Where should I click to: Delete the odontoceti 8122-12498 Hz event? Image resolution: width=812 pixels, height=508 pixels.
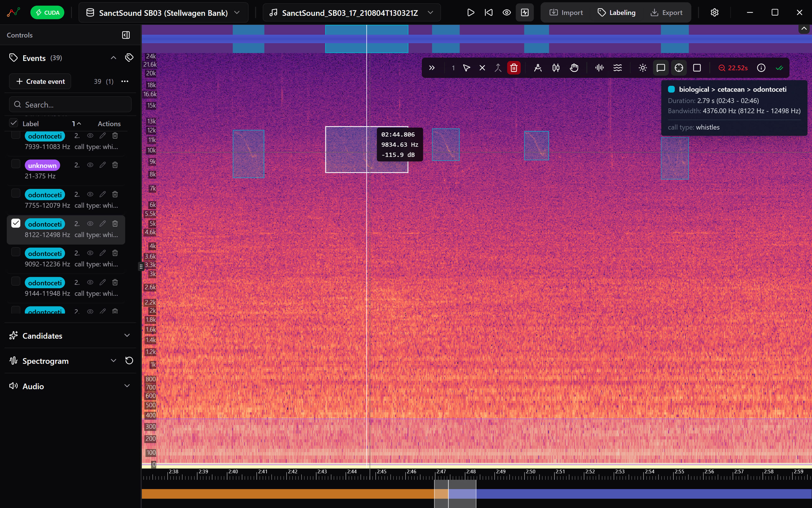click(x=115, y=224)
